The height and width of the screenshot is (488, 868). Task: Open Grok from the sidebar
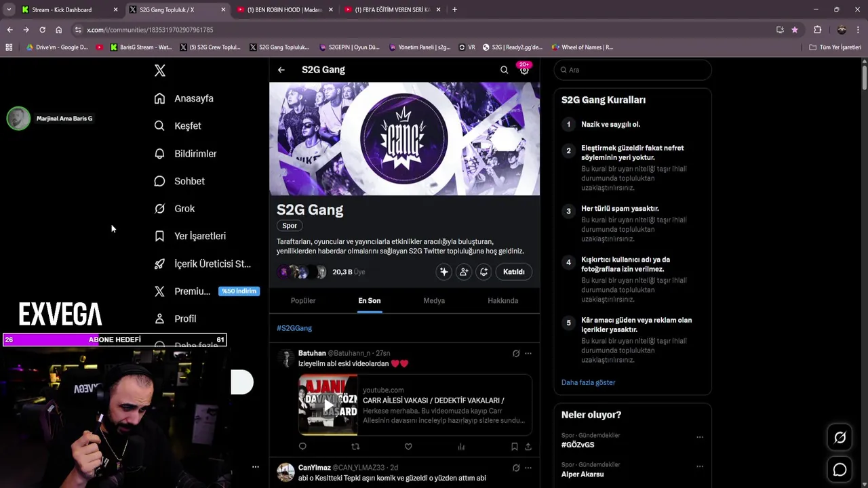click(174, 209)
